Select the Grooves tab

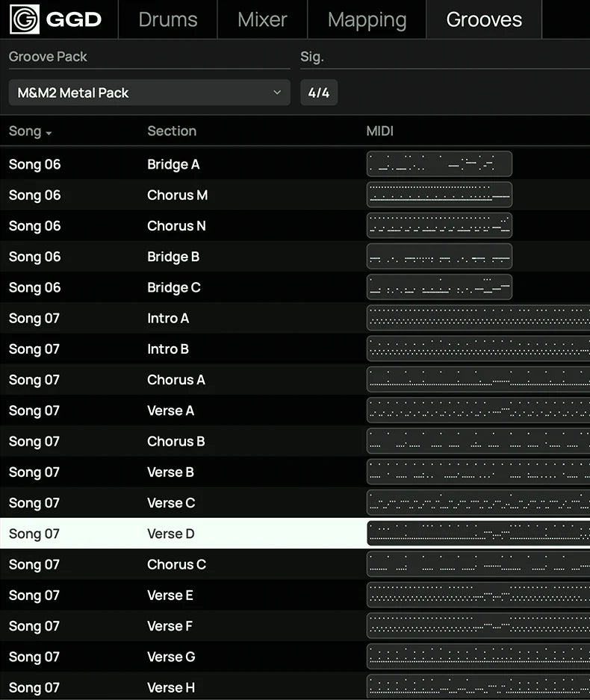click(484, 19)
